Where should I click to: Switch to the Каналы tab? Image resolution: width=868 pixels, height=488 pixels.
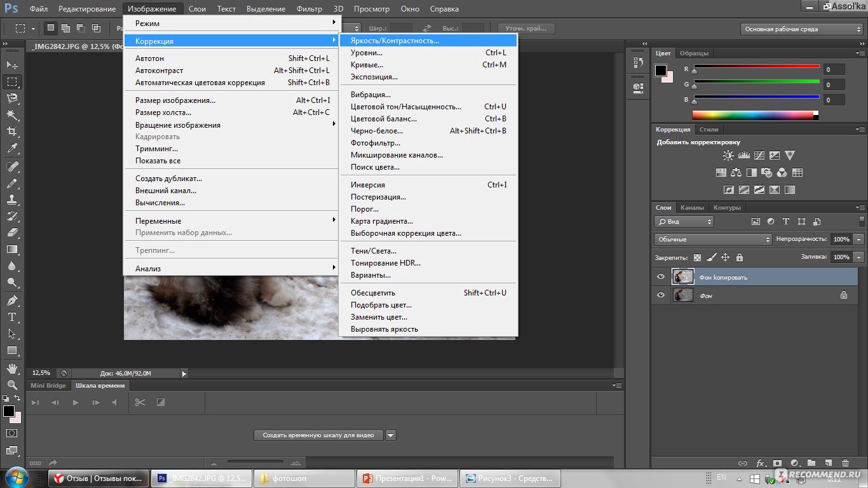coord(692,208)
